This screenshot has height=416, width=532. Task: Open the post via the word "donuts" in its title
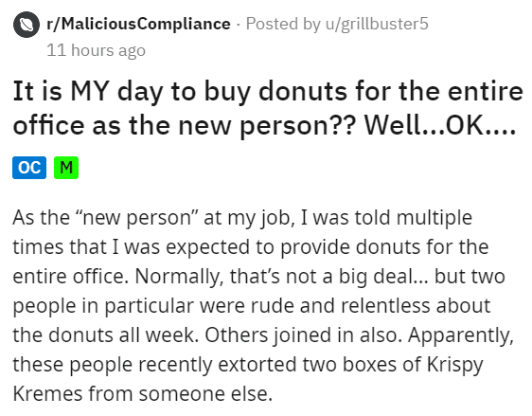coord(303,92)
